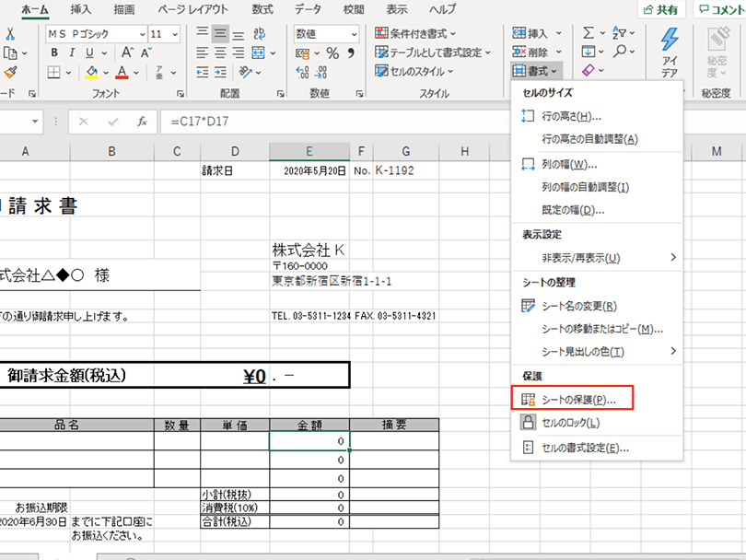Align text to top
746x560 pixels.
203,33
